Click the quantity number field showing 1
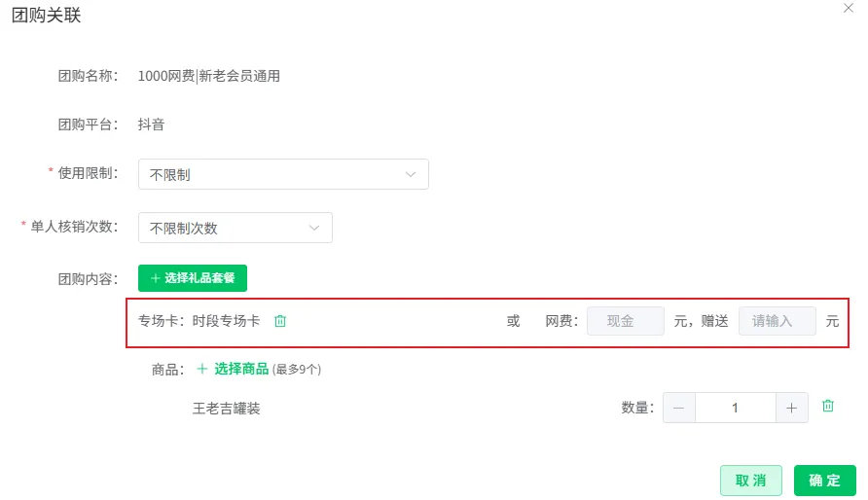 tap(735, 409)
